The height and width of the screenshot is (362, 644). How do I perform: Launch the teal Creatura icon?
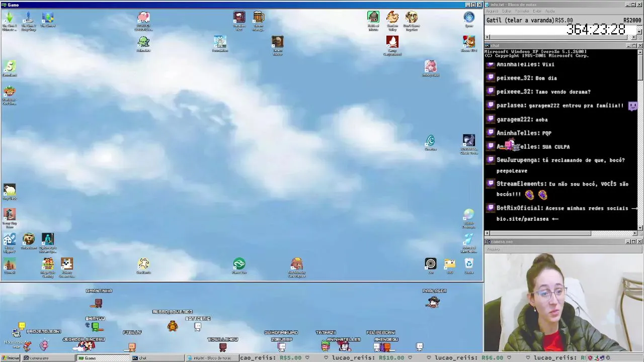(430, 142)
